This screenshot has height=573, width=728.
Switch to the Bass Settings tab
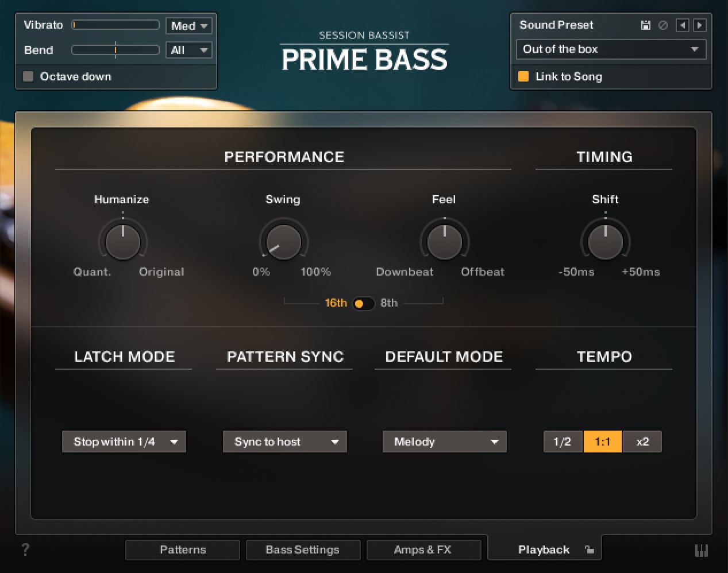click(x=303, y=549)
